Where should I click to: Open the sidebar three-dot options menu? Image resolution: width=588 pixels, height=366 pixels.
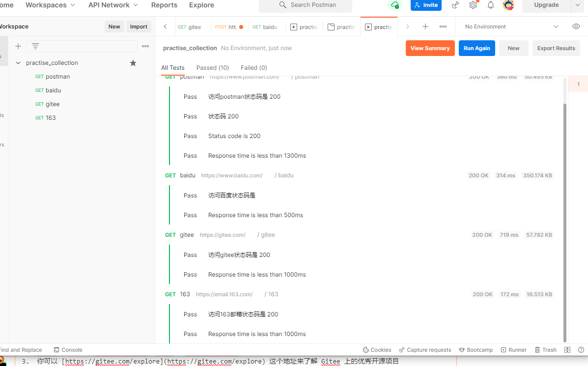click(x=145, y=46)
